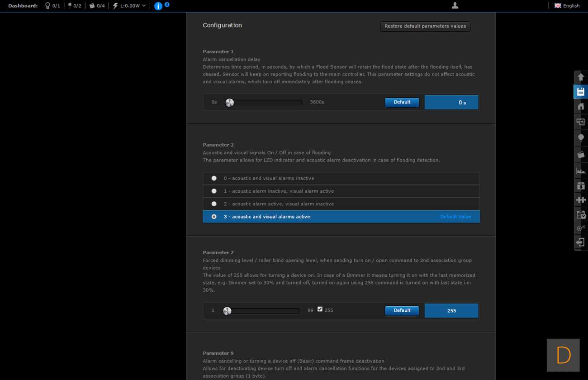The width and height of the screenshot is (588, 380).
Task: Open the plugins puzzle piece icon
Action: [x=581, y=199]
